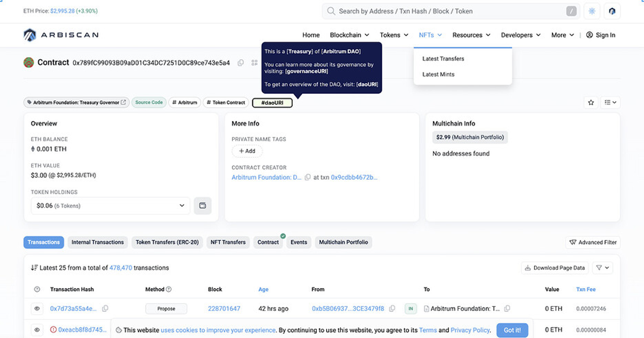Click the Source Code tag
The width and height of the screenshot is (644, 338).
(149, 103)
